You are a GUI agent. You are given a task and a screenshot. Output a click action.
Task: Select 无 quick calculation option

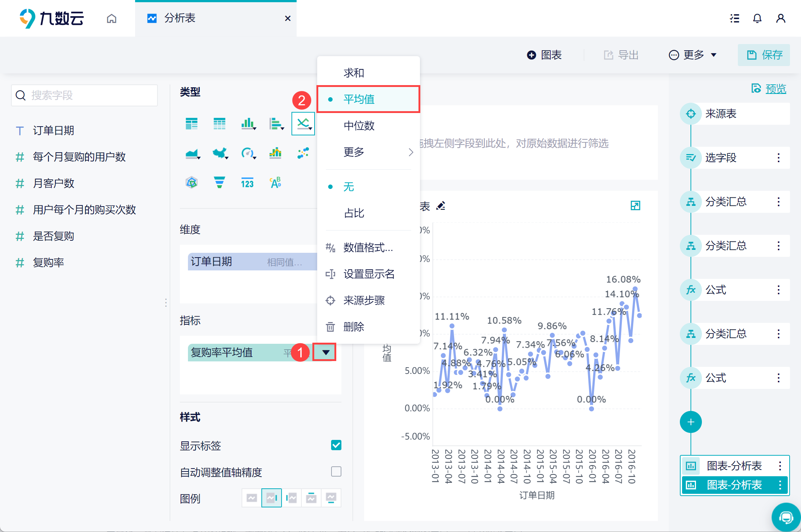368,187
